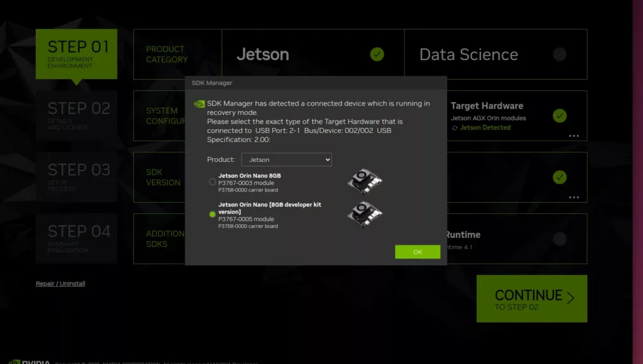The image size is (643, 364).
Task: Click the SDK Version row green checkmark
Action: tap(559, 177)
